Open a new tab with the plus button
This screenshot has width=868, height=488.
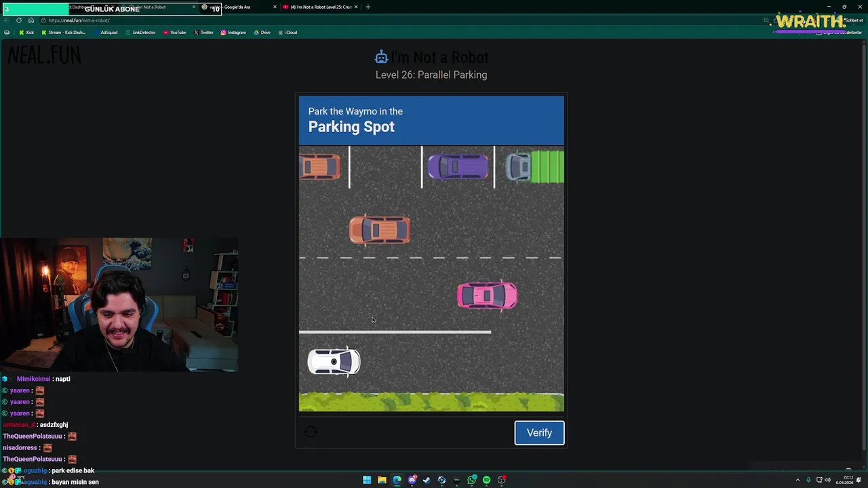click(x=368, y=7)
